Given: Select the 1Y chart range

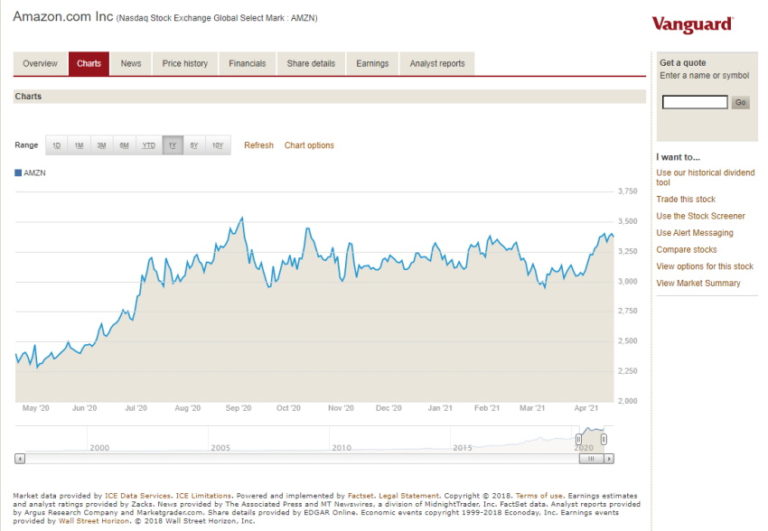Looking at the screenshot, I should tap(172, 145).
